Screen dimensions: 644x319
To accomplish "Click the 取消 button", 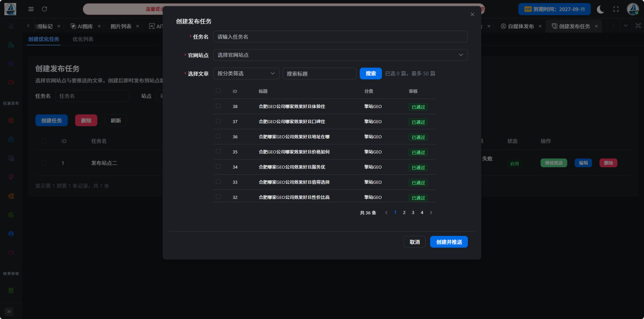I will click(x=415, y=242).
